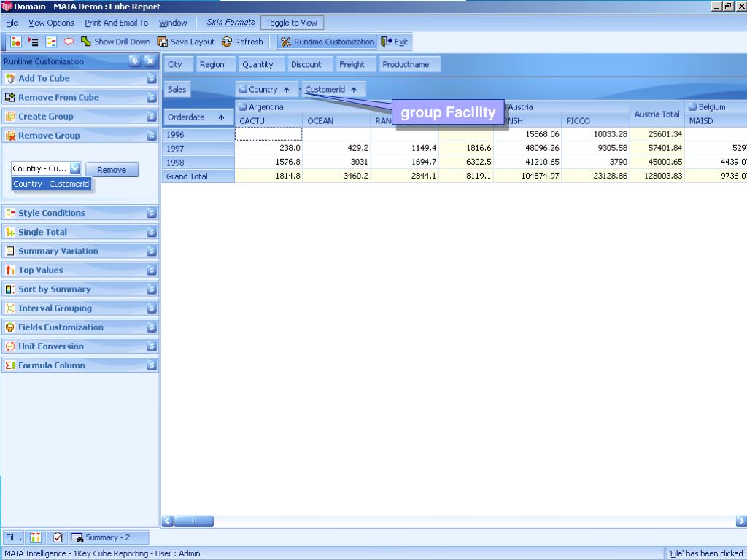Collapse the Remove Group section
The width and height of the screenshot is (747, 560).
pos(152,136)
